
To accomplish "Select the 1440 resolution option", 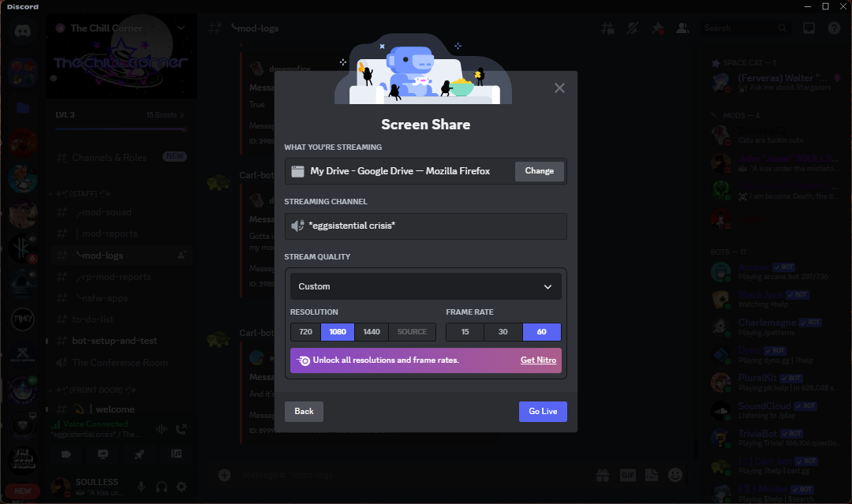I will 372,331.
